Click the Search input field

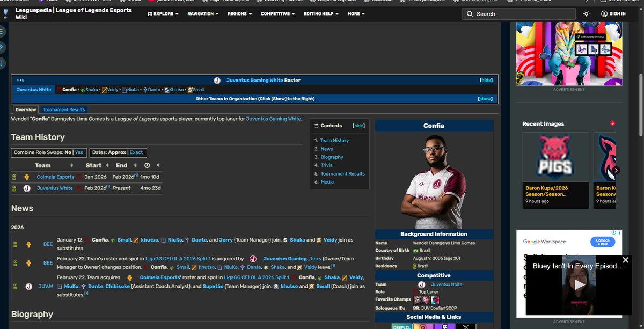click(x=518, y=13)
